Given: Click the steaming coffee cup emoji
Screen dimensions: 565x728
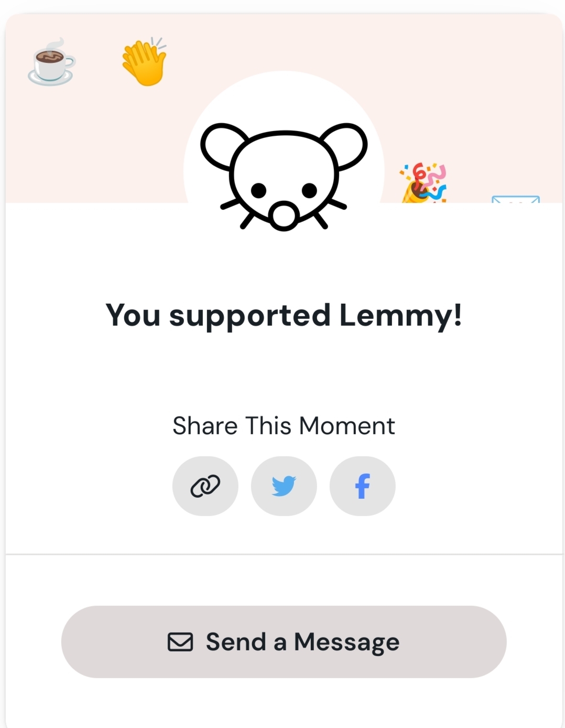Looking at the screenshot, I should [51, 62].
